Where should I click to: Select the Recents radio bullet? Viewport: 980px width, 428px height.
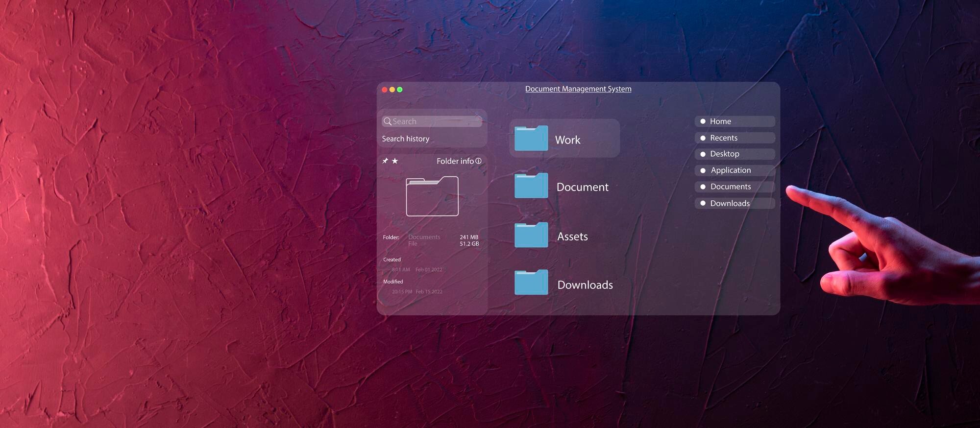pos(703,138)
